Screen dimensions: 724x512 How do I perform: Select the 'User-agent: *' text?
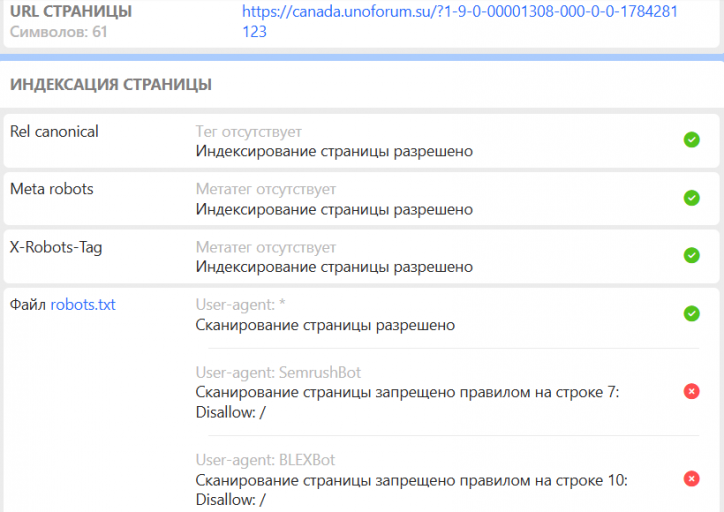(240, 305)
